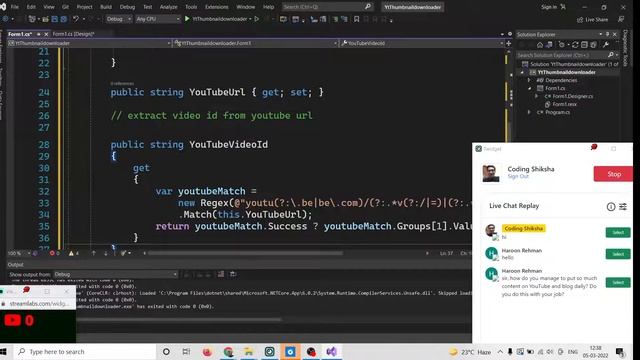Screen dimensions: 640x360
Task: Click the Save toolbar icon
Action: [55, 19]
